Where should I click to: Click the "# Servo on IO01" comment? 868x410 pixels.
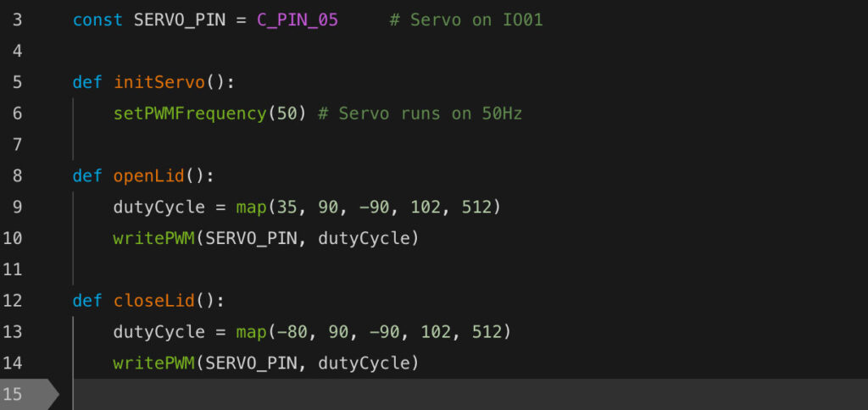coord(465,19)
